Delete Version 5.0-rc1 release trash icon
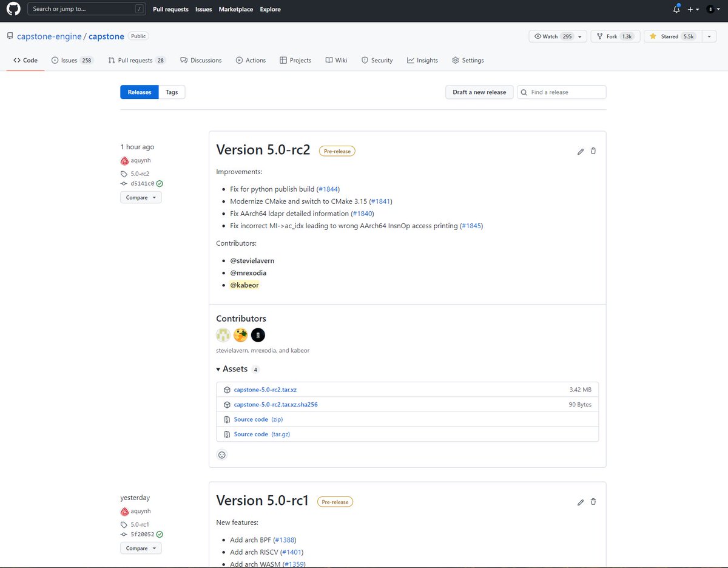 593,502
